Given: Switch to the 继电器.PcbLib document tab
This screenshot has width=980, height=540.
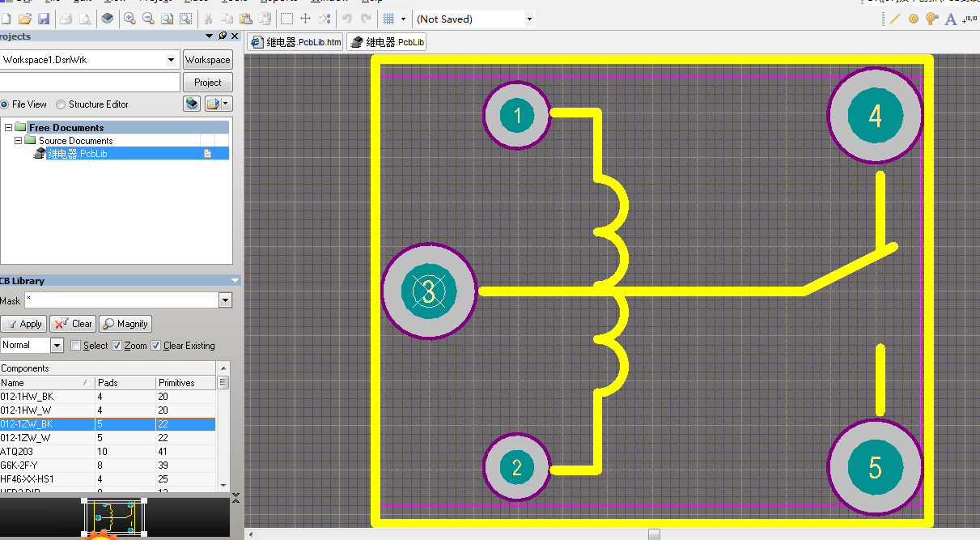Looking at the screenshot, I should (387, 42).
